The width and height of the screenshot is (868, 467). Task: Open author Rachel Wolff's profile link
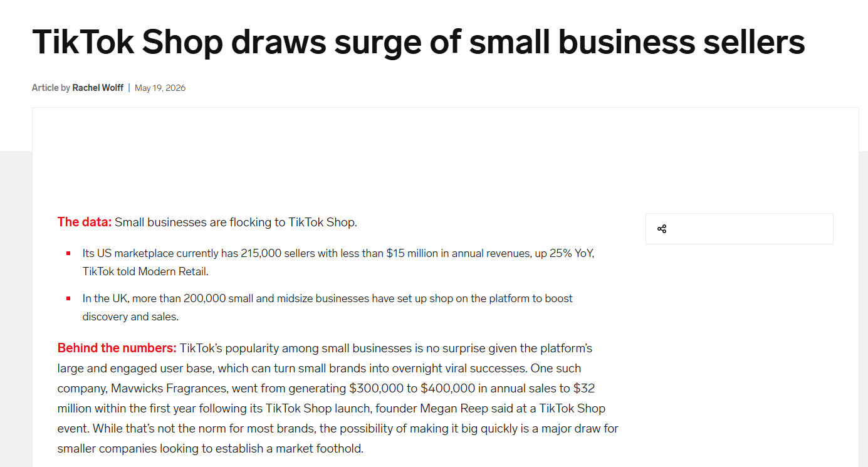click(98, 88)
